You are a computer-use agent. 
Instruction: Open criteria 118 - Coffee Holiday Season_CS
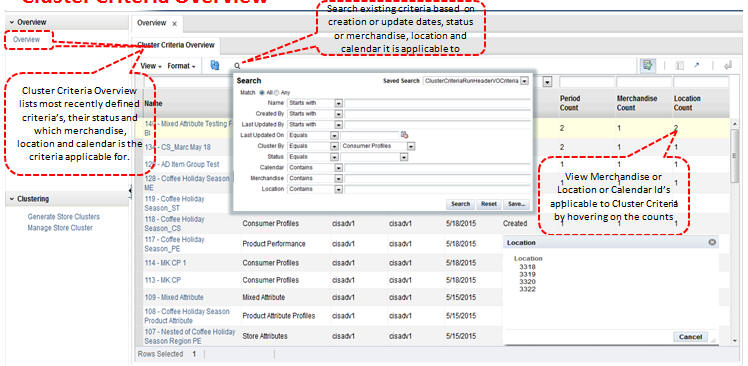pyautogui.click(x=175, y=224)
